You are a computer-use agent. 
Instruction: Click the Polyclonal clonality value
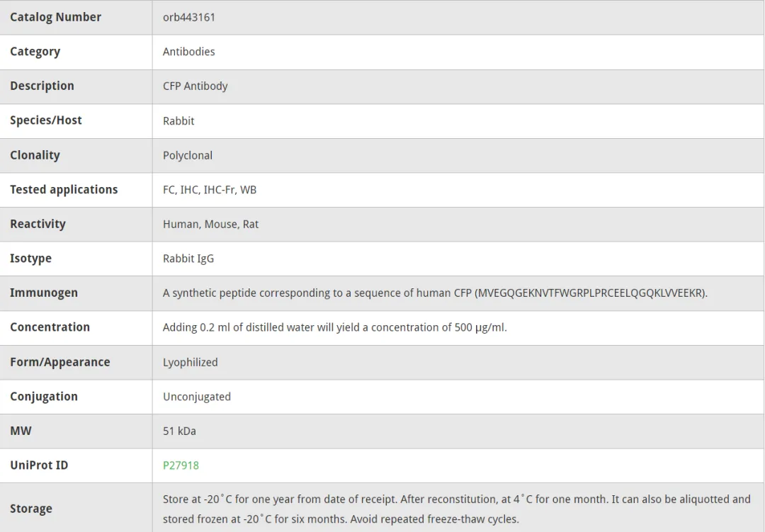tap(187, 155)
